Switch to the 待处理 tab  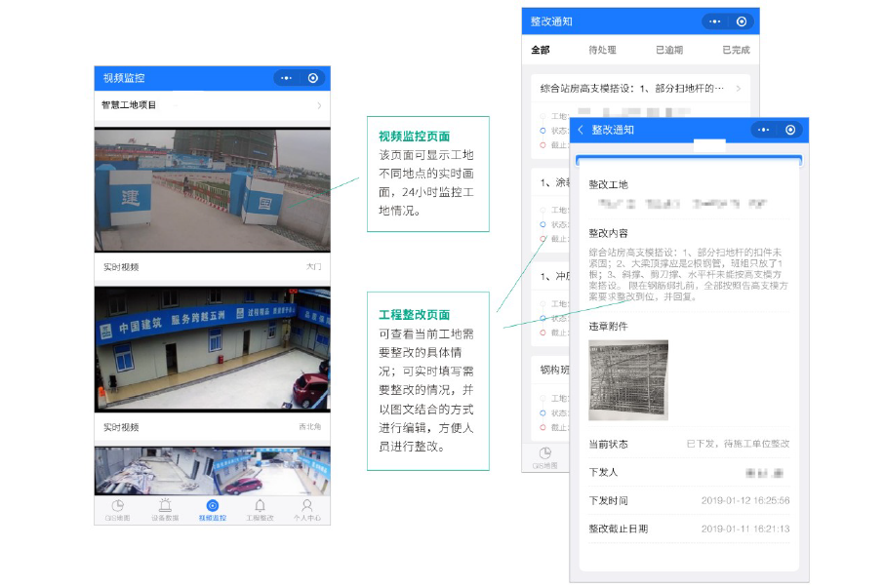pyautogui.click(x=602, y=50)
